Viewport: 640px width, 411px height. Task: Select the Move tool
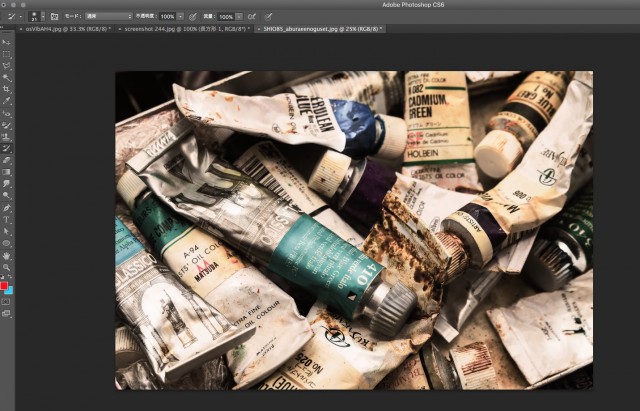6,43
